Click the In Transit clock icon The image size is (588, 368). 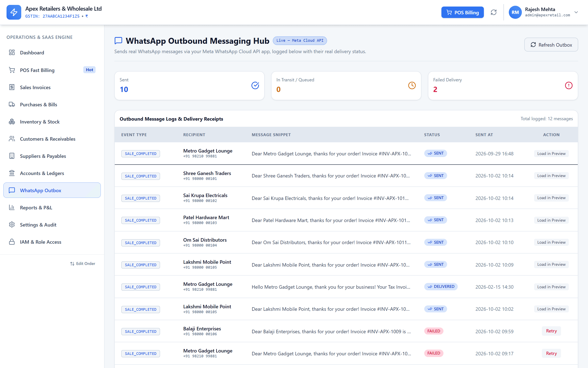click(x=412, y=85)
